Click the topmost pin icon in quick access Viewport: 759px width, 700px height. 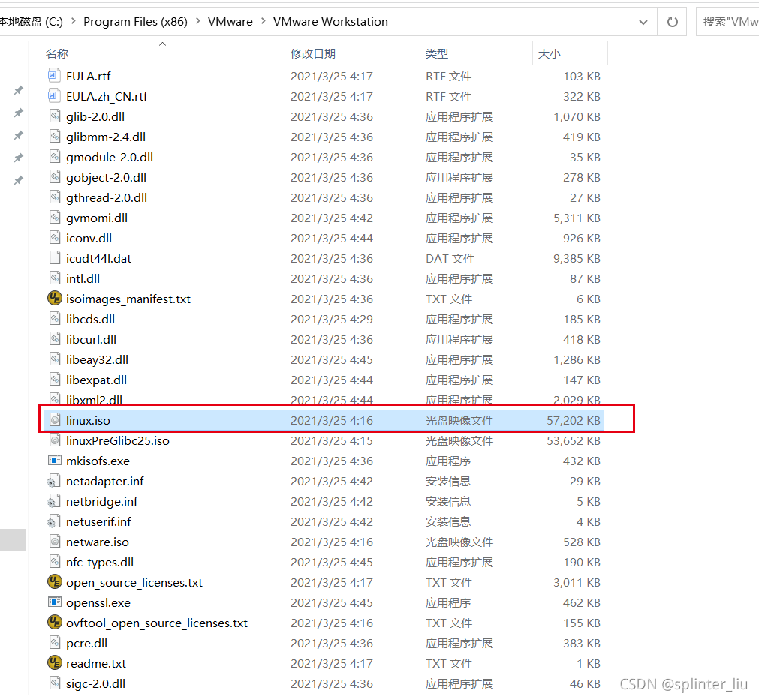pyautogui.click(x=19, y=90)
